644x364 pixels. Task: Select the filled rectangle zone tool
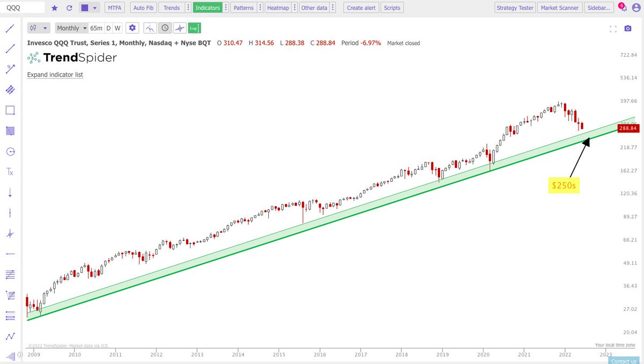pos(10,131)
